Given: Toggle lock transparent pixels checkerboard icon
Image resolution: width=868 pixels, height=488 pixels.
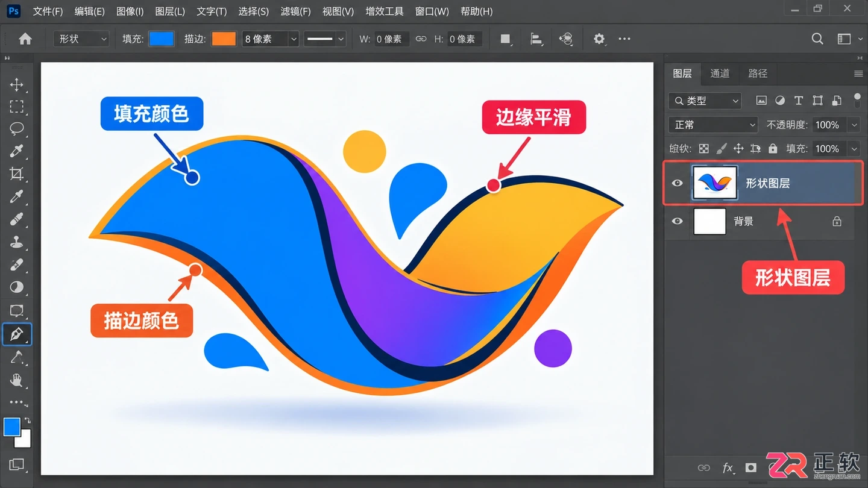Looking at the screenshot, I should click(x=703, y=148).
